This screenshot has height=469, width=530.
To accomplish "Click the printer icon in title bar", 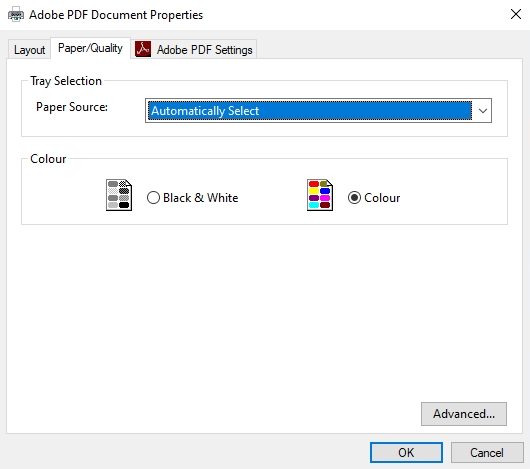I will (16, 15).
